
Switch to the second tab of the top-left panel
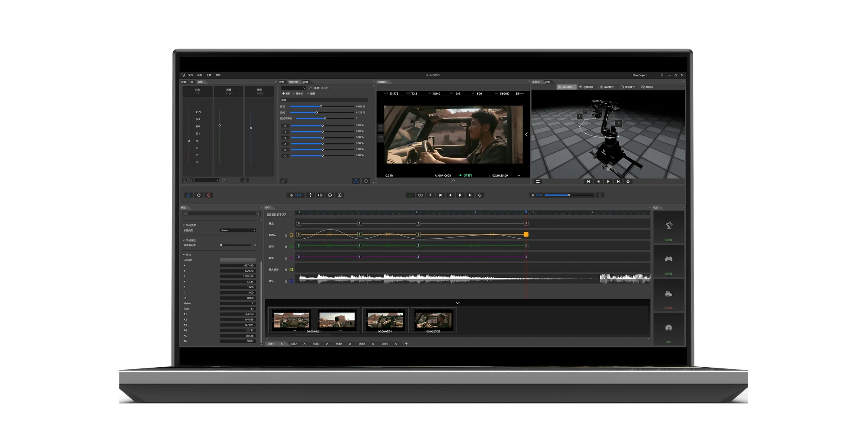point(192,82)
